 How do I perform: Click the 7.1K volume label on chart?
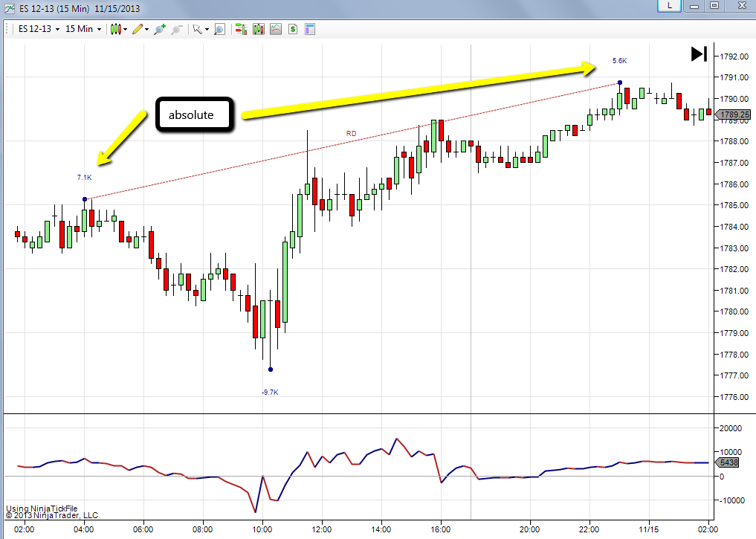(85, 178)
